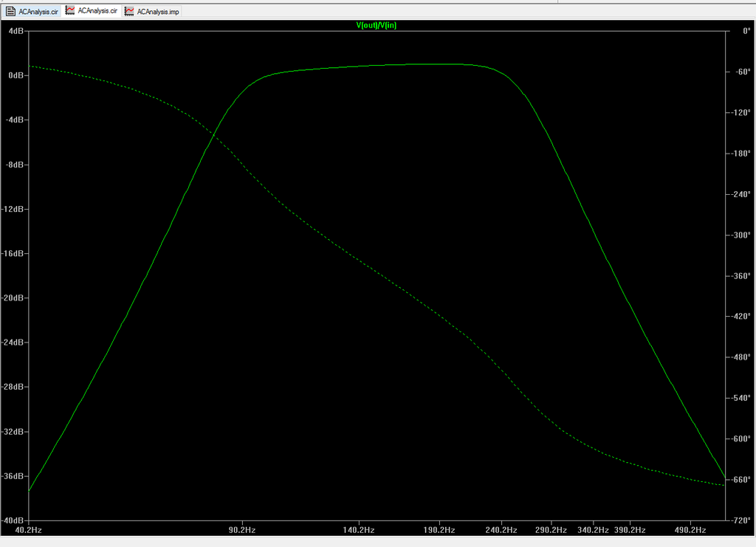Screen dimensions: 756x547
Task: Click the V(out)/V(in) trace label
Action: [376, 25]
